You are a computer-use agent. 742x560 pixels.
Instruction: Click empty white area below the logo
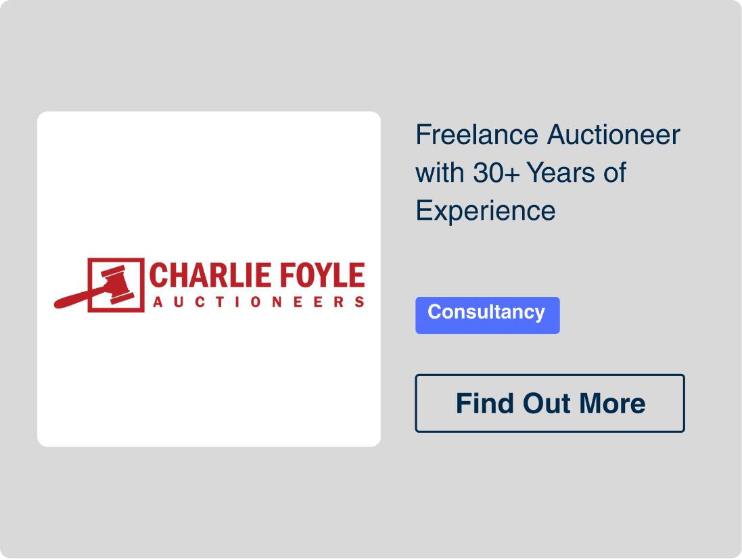pyautogui.click(x=209, y=386)
